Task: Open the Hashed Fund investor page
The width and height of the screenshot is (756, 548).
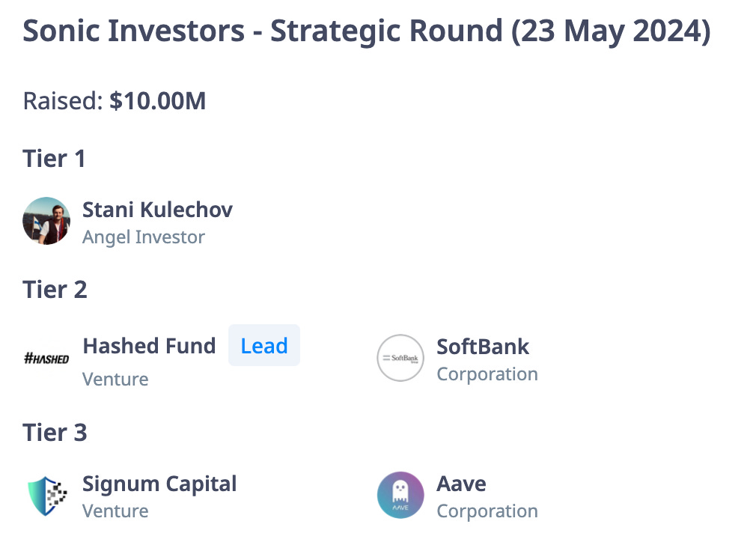Action: pyautogui.click(x=149, y=346)
